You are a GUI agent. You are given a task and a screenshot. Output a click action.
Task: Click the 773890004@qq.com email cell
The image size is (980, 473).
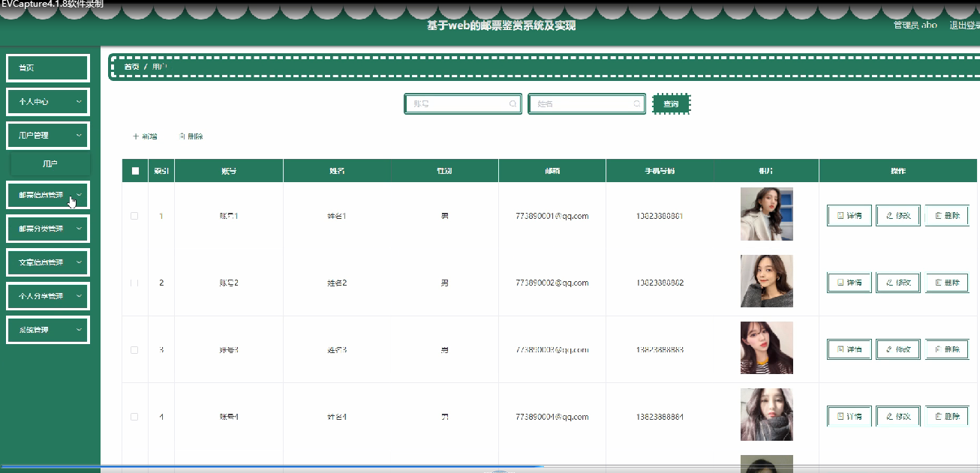[552, 417]
